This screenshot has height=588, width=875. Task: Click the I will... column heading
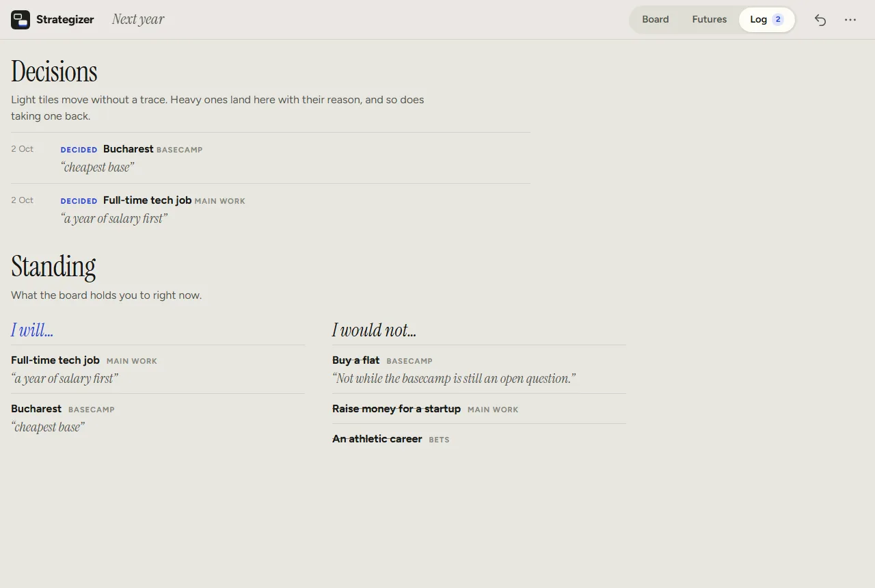pos(32,330)
